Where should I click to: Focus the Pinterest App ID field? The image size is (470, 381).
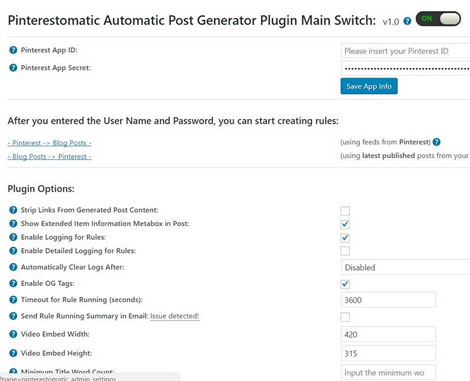coord(405,51)
